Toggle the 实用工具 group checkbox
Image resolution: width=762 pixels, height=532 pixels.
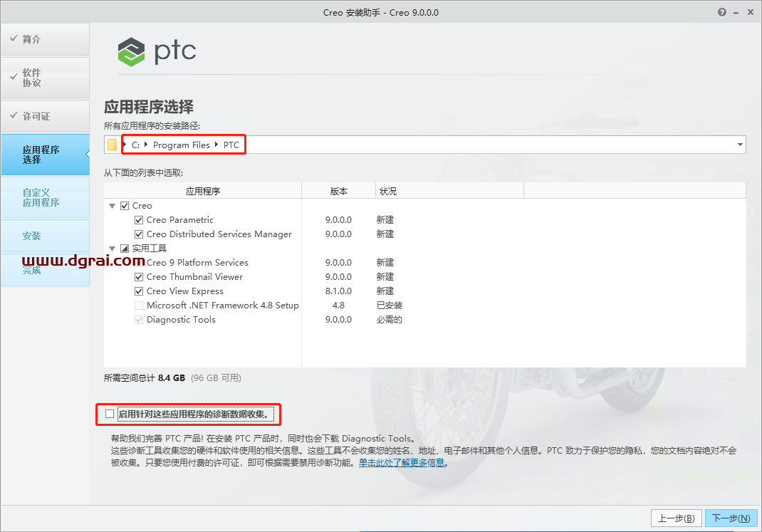[x=125, y=249]
